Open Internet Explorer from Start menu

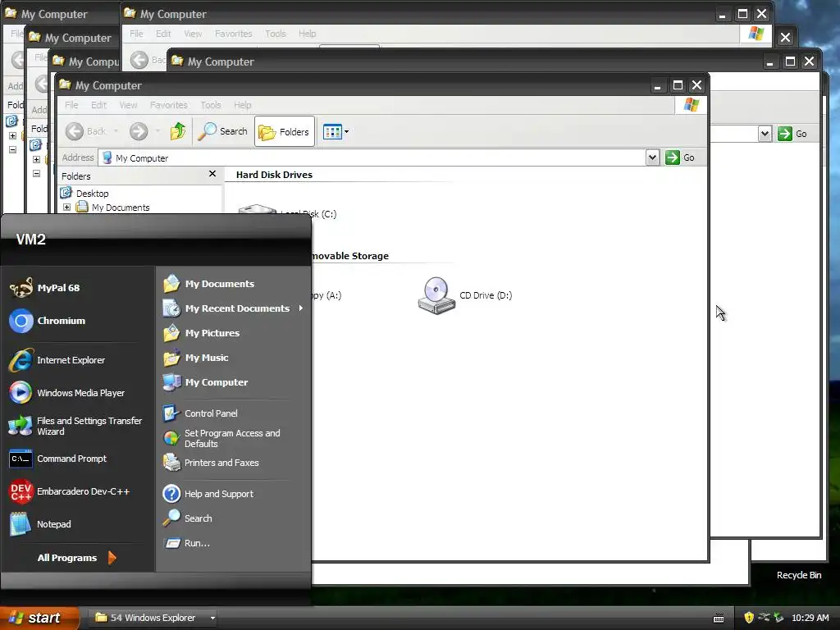click(57, 360)
